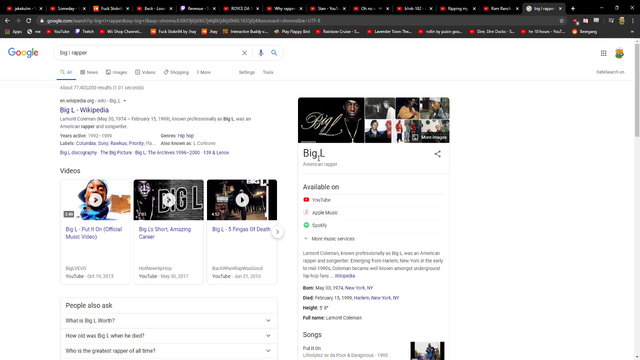Open the Wii Shop Channel bookmark
The height and width of the screenshot is (360, 640).
tap(121, 31)
